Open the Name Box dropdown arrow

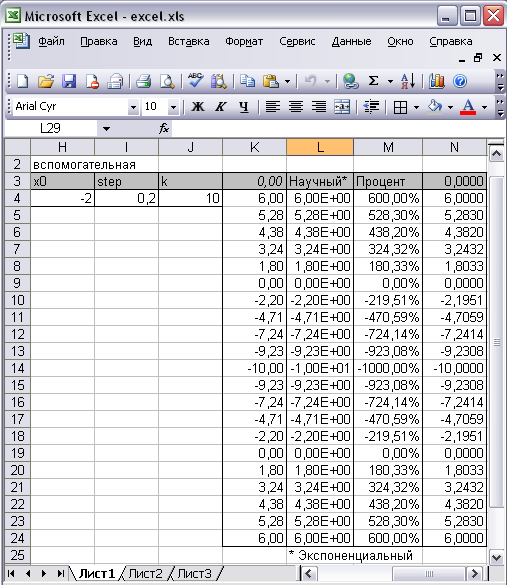click(106, 129)
